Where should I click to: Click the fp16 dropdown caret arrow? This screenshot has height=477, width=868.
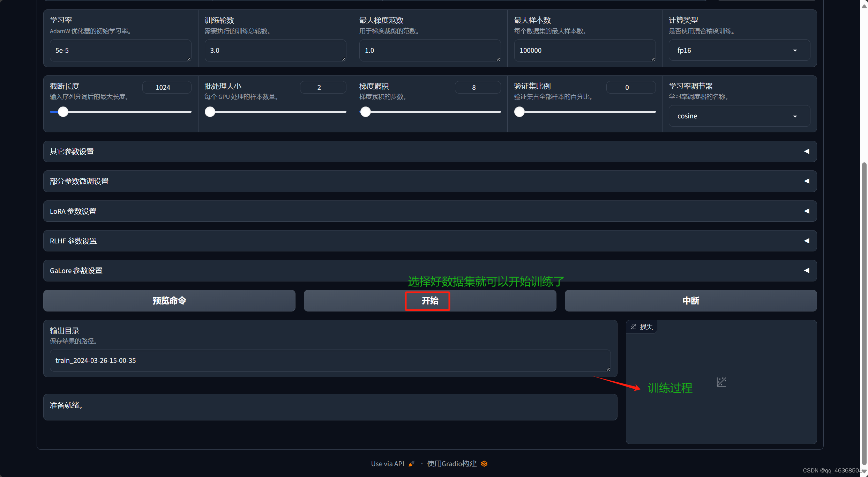pos(795,51)
